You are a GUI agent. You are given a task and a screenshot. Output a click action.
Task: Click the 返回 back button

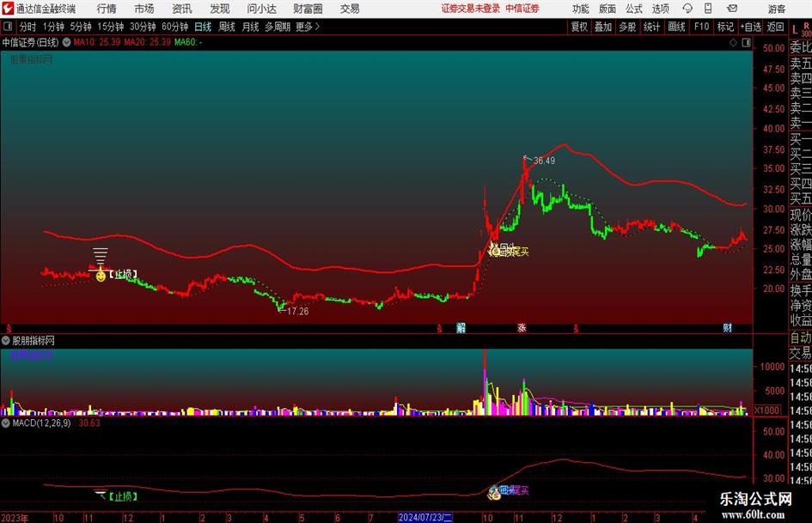(775, 27)
